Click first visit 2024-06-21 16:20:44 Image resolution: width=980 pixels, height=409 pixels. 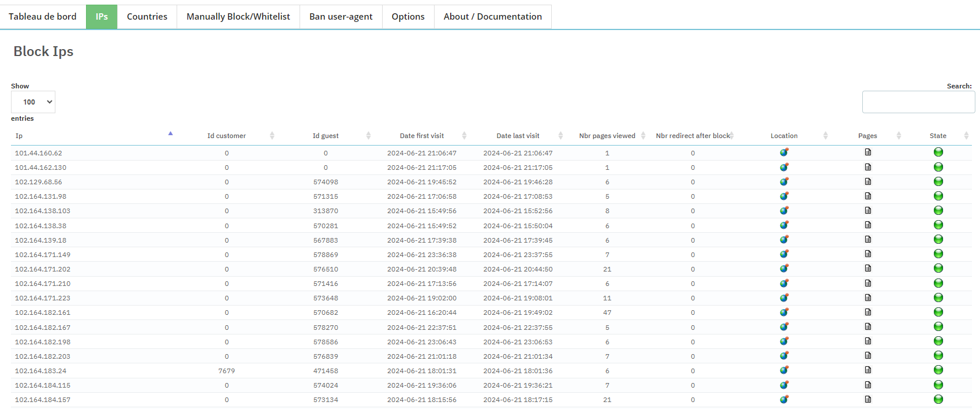[422, 313]
